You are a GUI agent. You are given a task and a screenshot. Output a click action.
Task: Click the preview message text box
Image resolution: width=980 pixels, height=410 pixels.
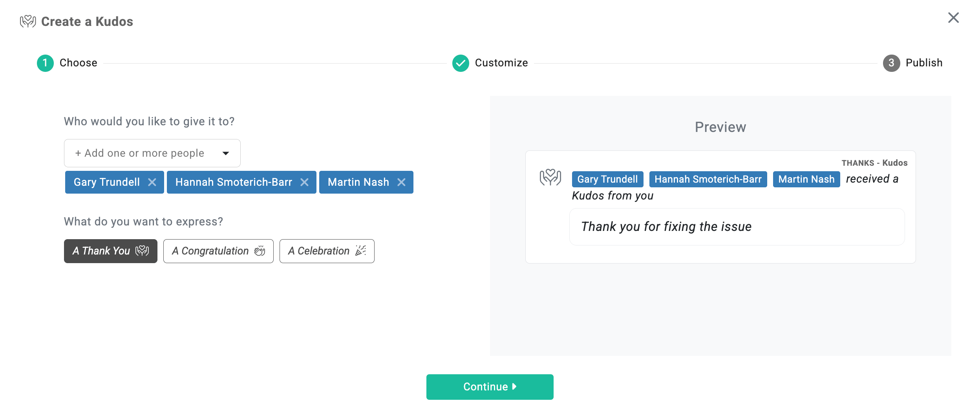737,227
